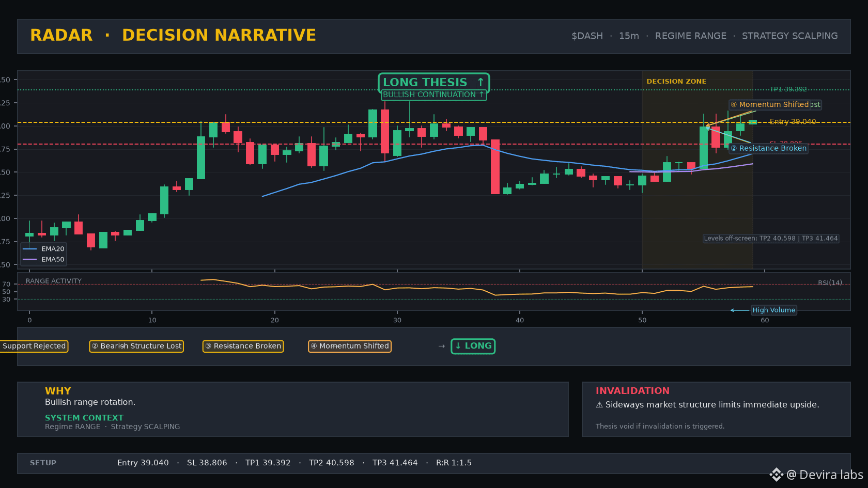The image size is (868, 488).
Task: Click the $DASH ticker label
Action: point(587,36)
